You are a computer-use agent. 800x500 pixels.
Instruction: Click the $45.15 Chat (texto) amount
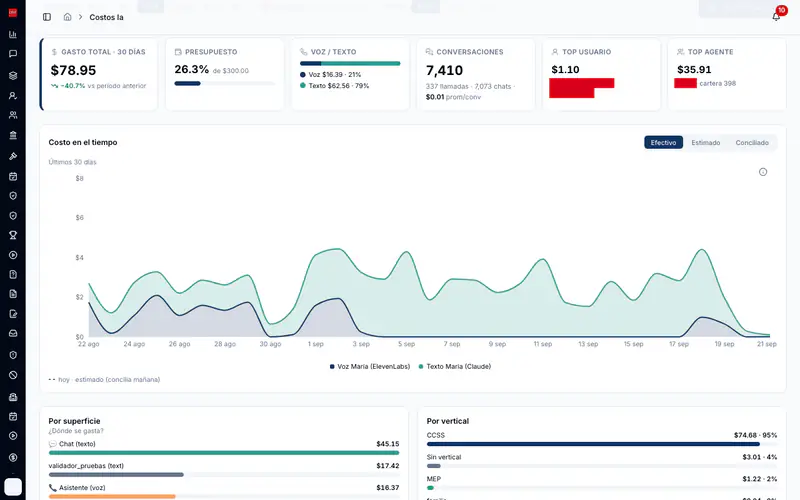[388, 444]
